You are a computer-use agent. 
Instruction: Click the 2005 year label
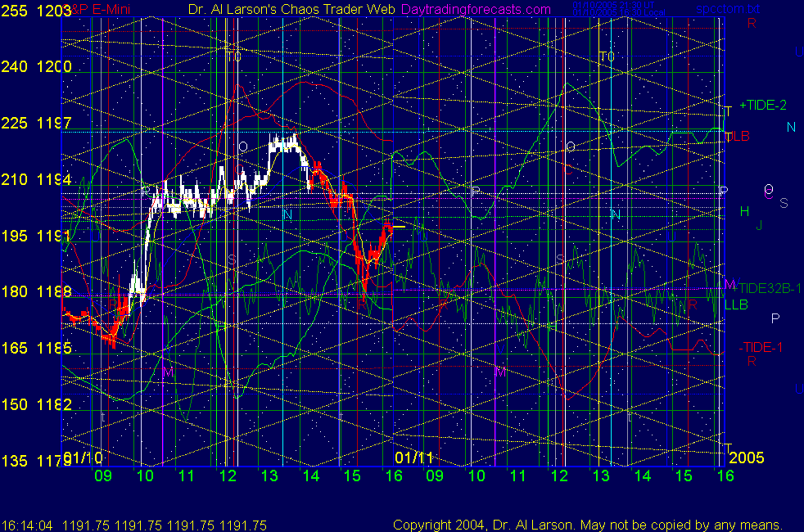coord(746,457)
